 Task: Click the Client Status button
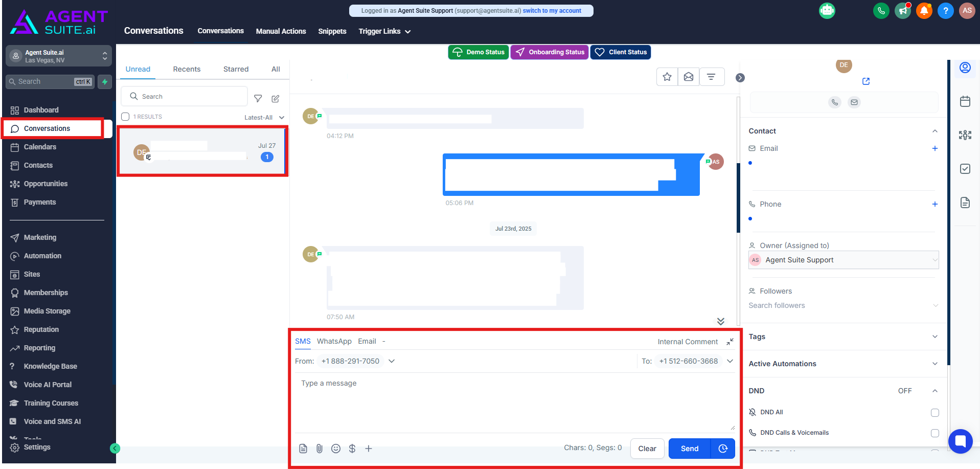pyautogui.click(x=621, y=52)
